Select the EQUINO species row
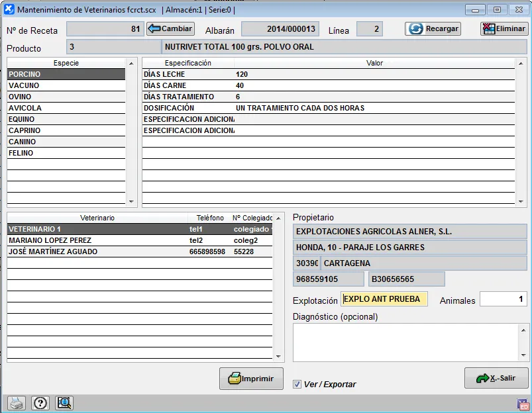532x413 pixels. 66,120
